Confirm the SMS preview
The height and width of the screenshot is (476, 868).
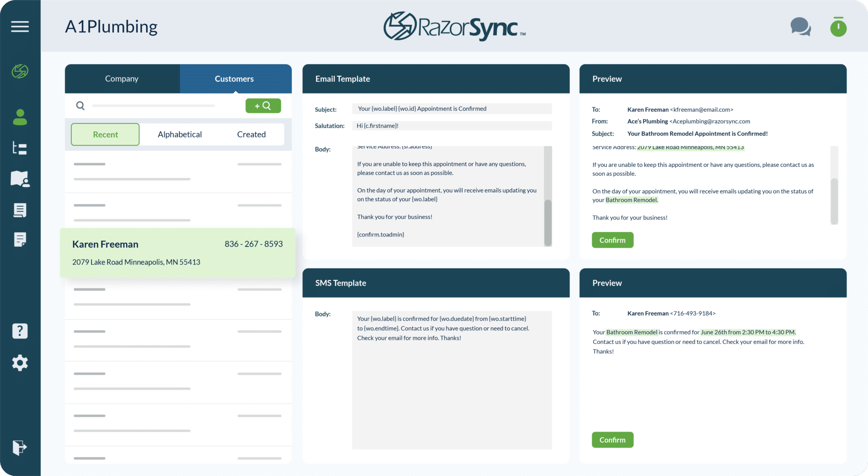613,440
